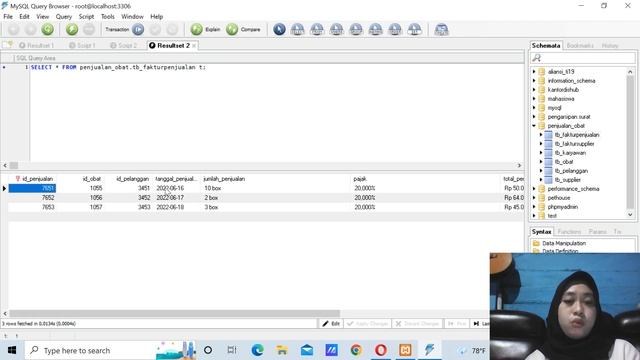
Task: Open the Mail app from the taskbar
Action: 307,350
